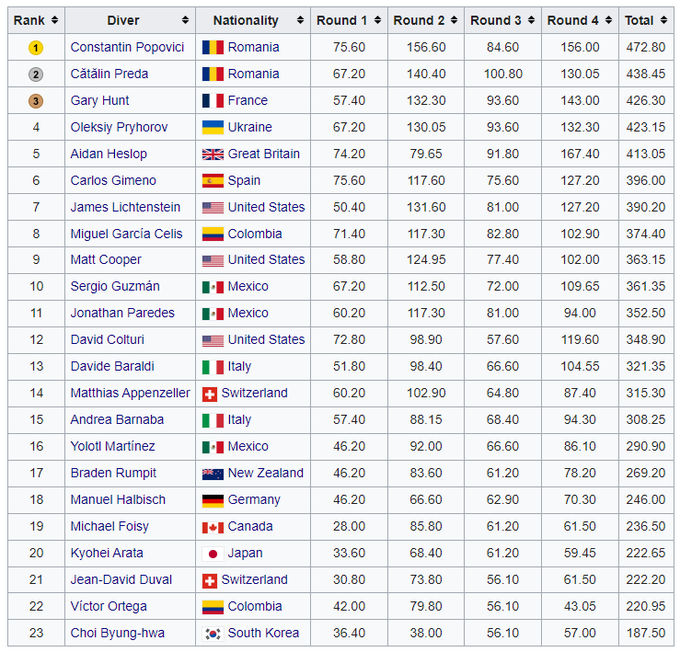Click Choi Byung-hwa's total score cell
Image resolution: width=680 pixels, height=652 pixels.
coord(645,633)
